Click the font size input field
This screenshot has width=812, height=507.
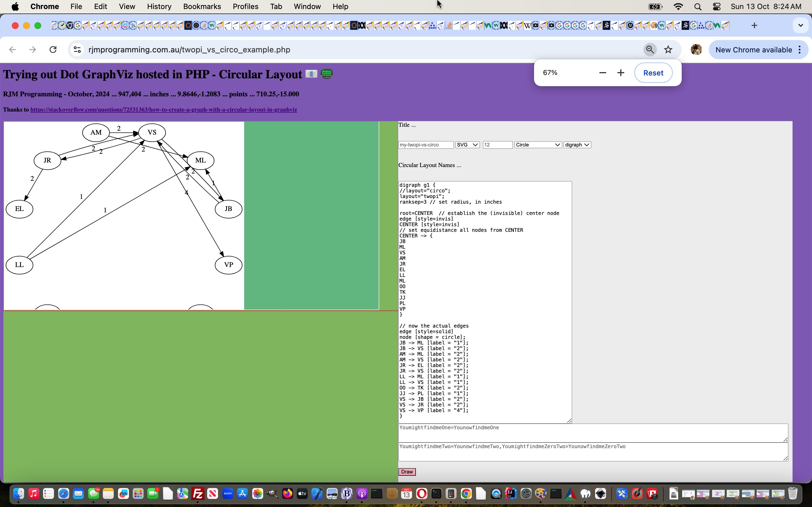click(497, 144)
